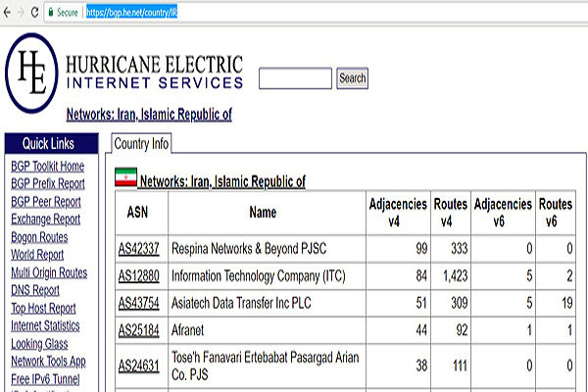Click Afranet name cell

tap(187, 330)
